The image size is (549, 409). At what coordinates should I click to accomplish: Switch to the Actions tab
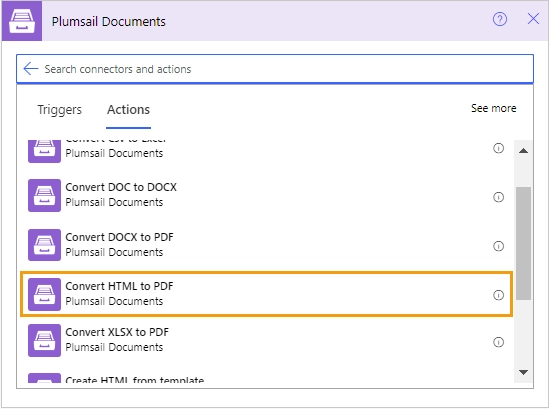coord(128,110)
